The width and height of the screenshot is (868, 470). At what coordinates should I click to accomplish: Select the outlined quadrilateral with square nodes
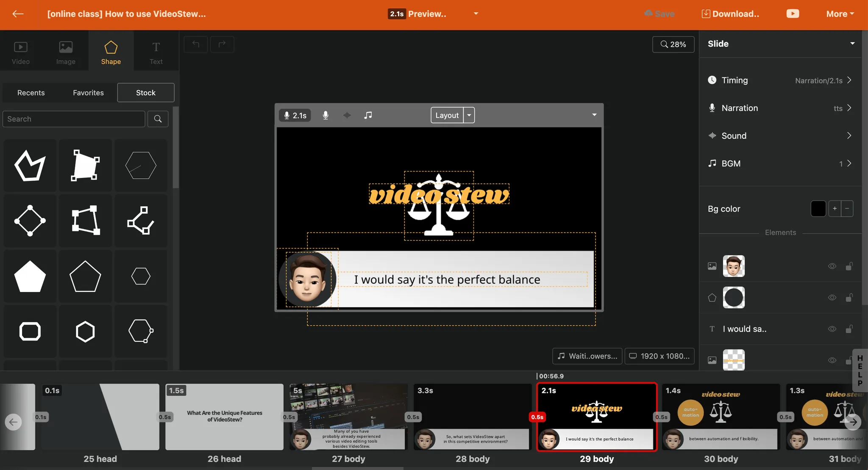[85, 221]
